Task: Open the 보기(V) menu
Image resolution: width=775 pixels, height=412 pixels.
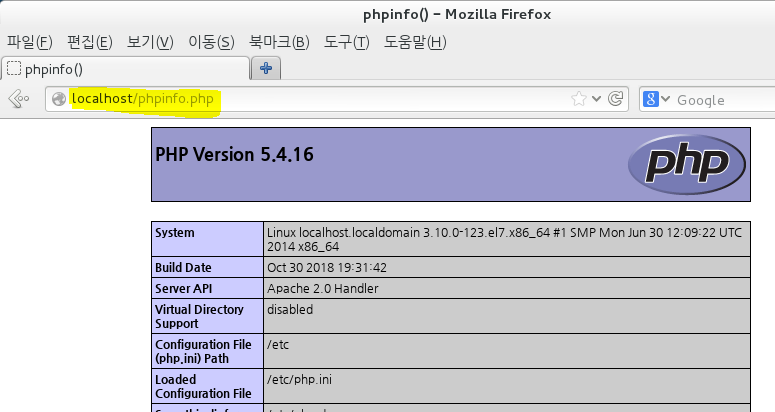Action: click(x=150, y=42)
